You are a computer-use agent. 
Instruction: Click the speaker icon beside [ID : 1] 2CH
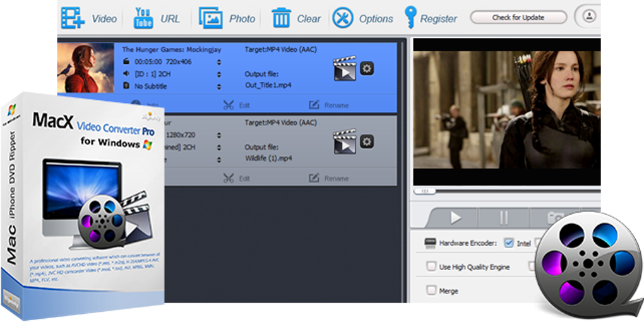click(x=126, y=74)
